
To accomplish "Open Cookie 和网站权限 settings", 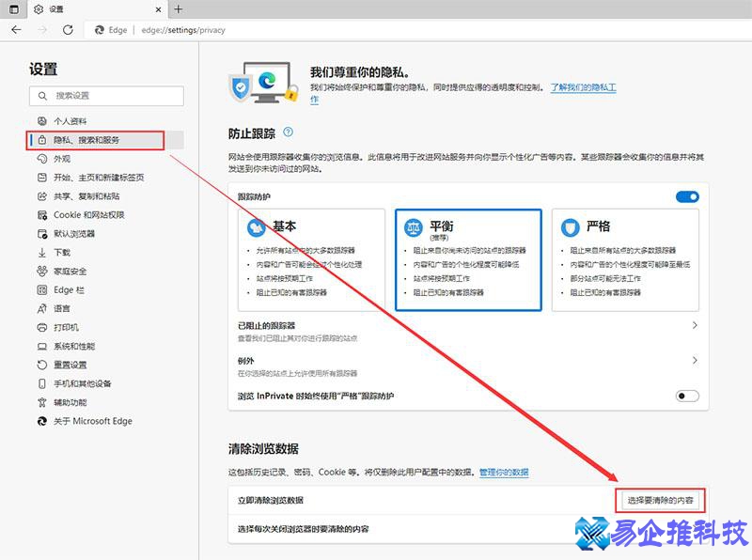I will (42, 215).
